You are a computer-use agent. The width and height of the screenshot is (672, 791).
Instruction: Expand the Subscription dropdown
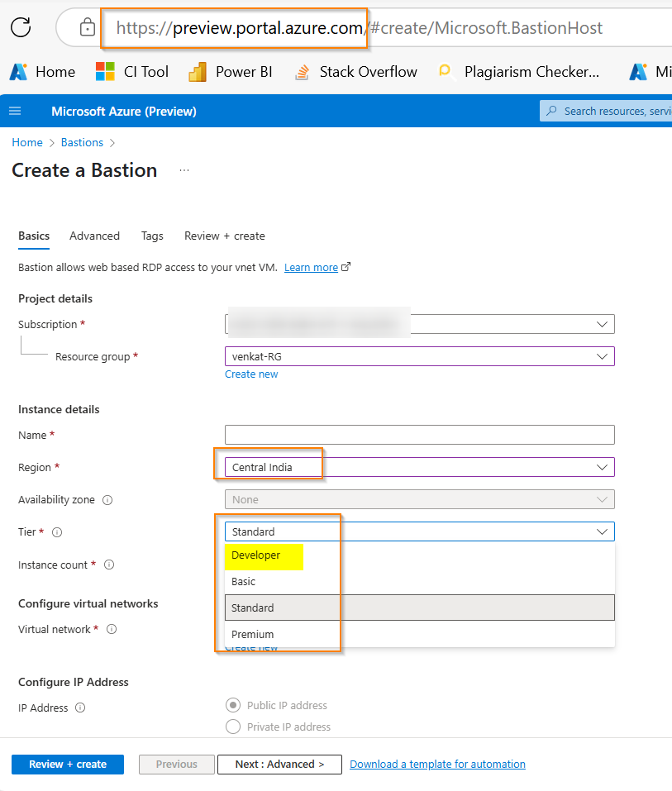tap(420, 324)
